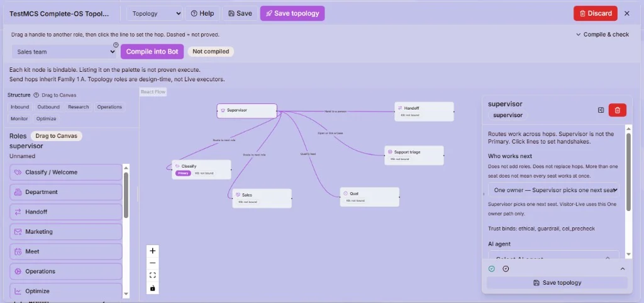The height and width of the screenshot is (303, 644).
Task: Click the Structure help question icon
Action: (36, 95)
